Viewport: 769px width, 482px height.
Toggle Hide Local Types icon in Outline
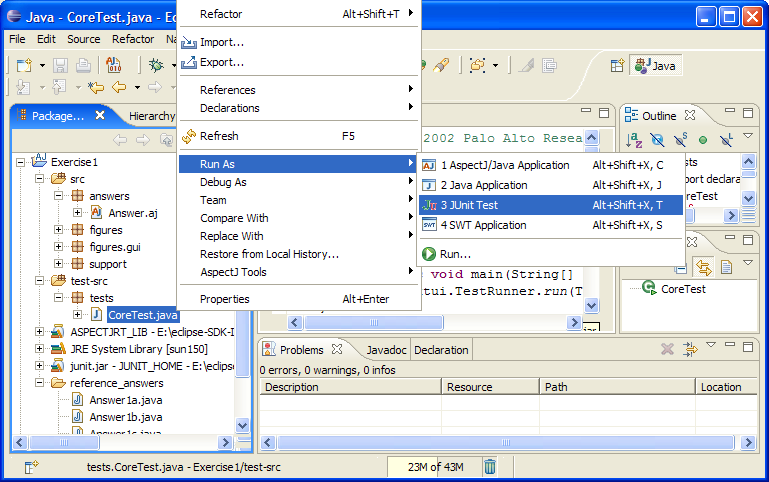(726, 140)
